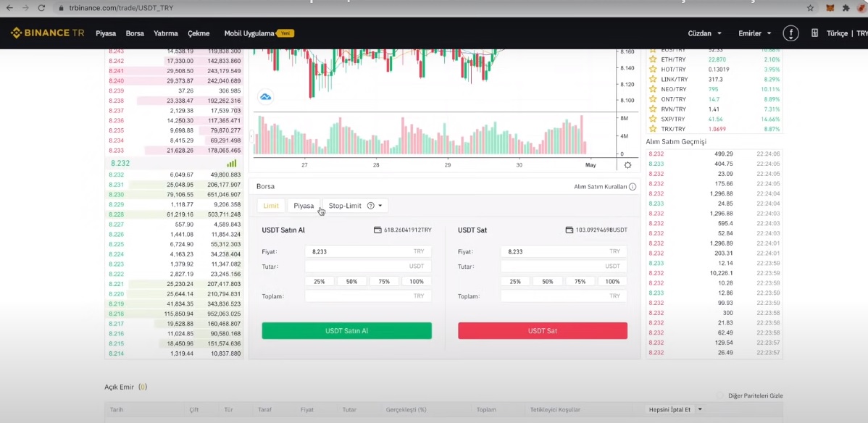The width and height of the screenshot is (868, 423).
Task: Choose 75% in the buy panel
Action: pyautogui.click(x=384, y=281)
